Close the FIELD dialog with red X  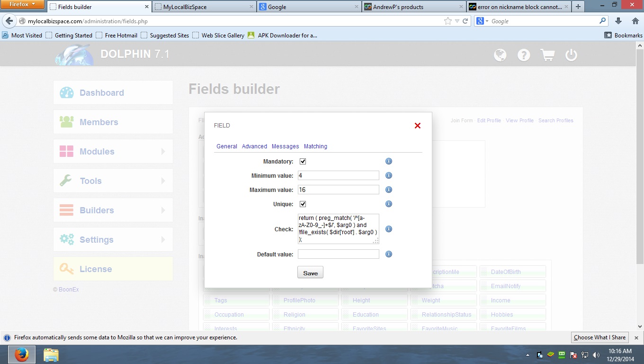[418, 126]
